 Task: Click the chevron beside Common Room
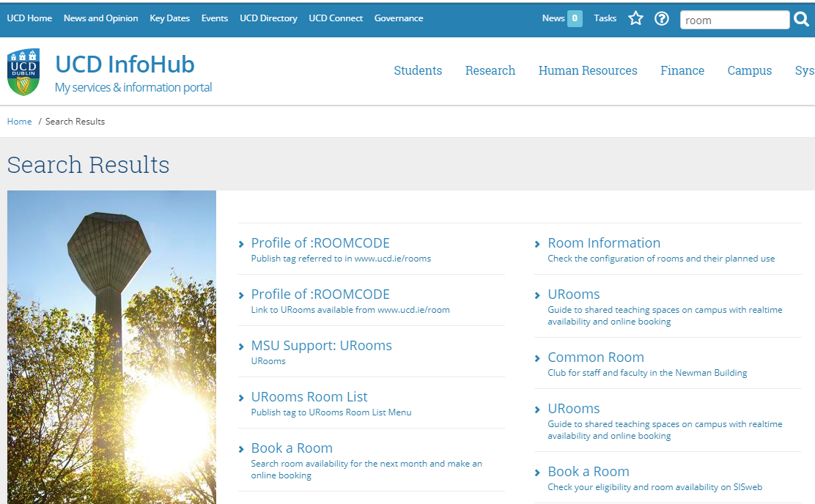pyautogui.click(x=537, y=359)
